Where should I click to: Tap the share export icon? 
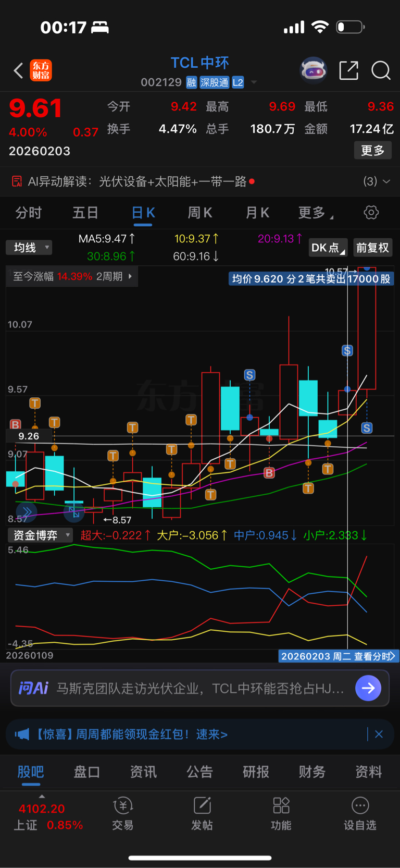[348, 70]
